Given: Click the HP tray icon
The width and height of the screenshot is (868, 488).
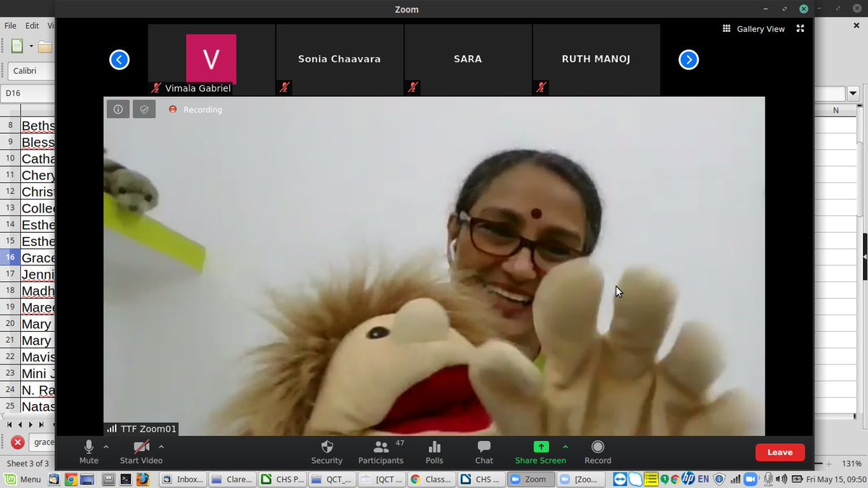Looking at the screenshot, I should point(687,479).
